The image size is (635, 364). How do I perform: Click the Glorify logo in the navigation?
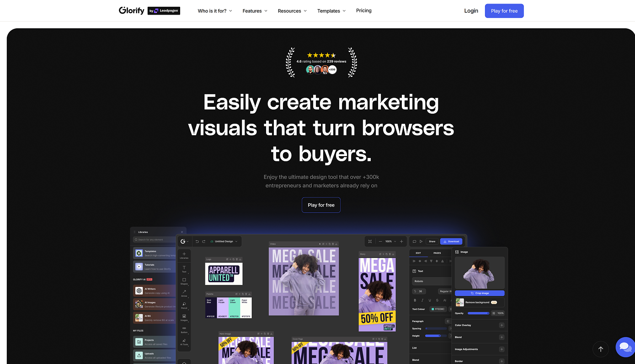(x=132, y=11)
